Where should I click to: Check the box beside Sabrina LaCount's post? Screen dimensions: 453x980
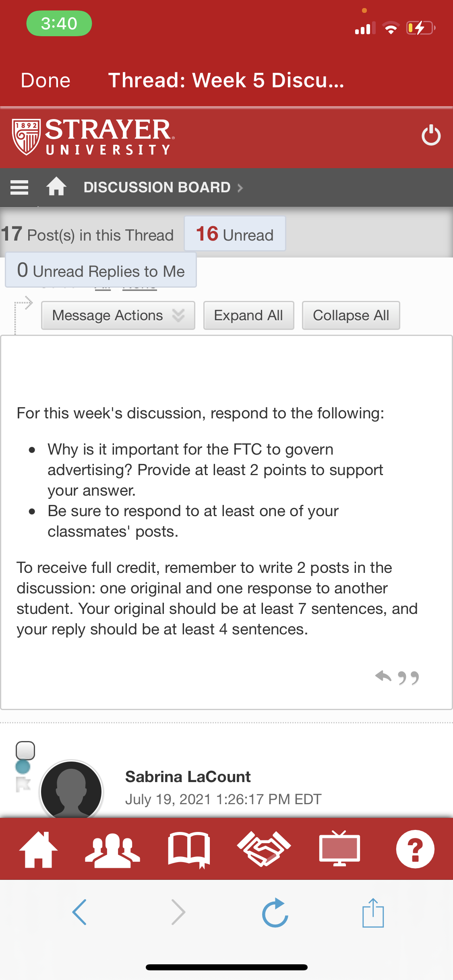[x=25, y=751]
